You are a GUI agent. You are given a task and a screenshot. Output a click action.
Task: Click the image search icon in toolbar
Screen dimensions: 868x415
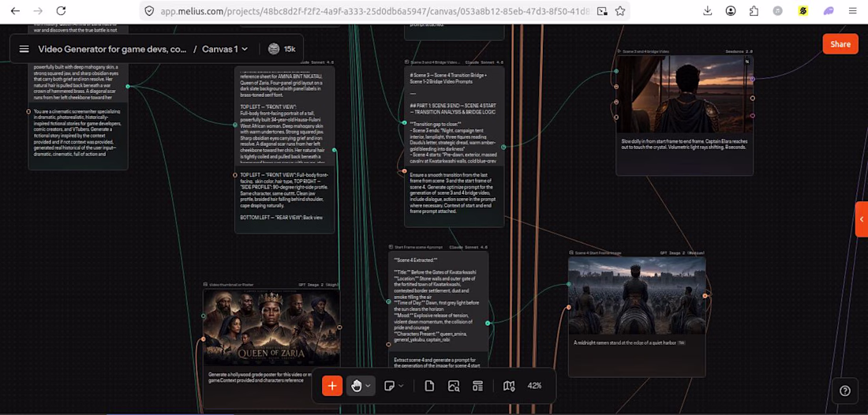point(454,386)
